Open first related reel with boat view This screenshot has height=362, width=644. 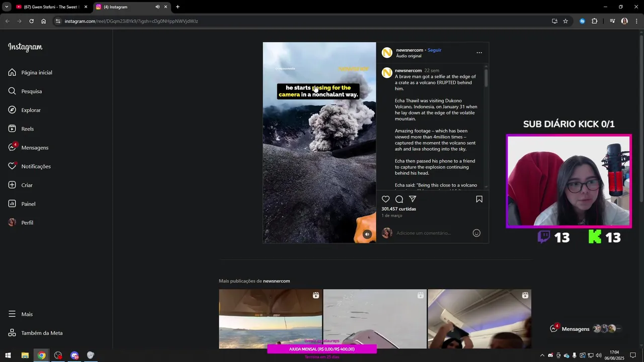[270, 319]
